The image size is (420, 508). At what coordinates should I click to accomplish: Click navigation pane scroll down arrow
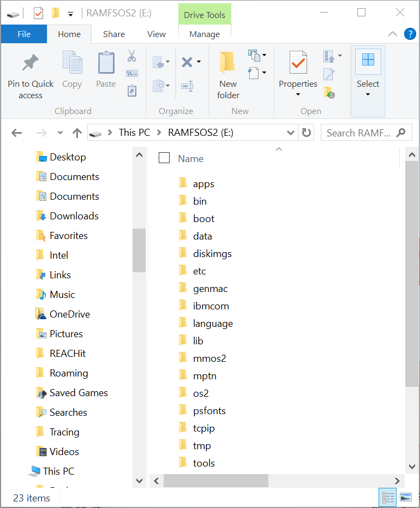139,481
